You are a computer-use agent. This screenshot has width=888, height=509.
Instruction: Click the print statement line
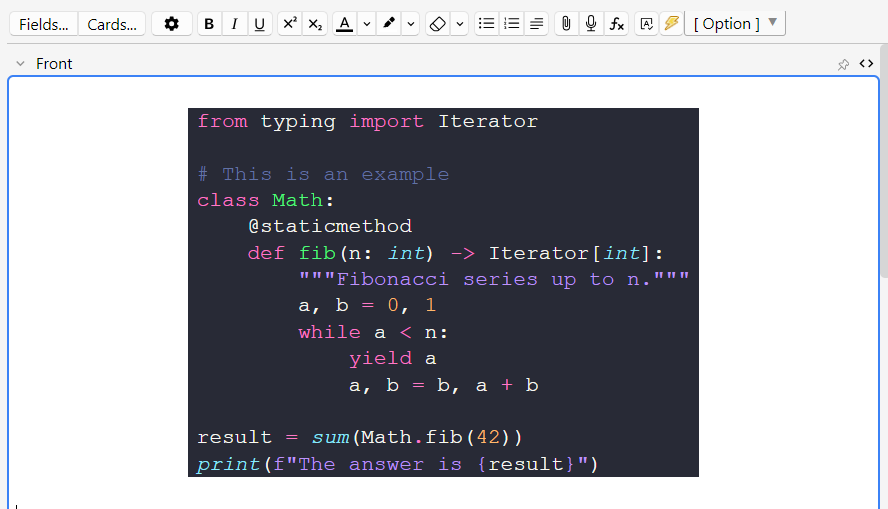tap(398, 464)
